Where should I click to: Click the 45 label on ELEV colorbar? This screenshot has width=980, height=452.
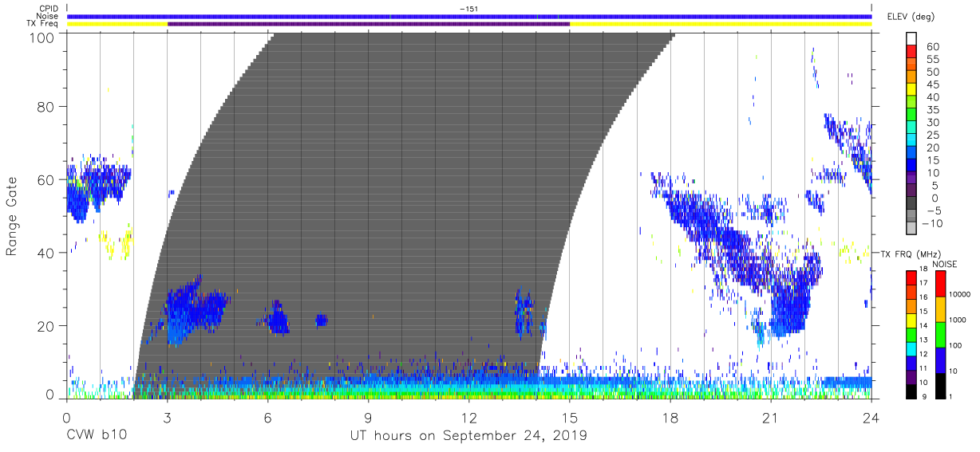pos(931,85)
